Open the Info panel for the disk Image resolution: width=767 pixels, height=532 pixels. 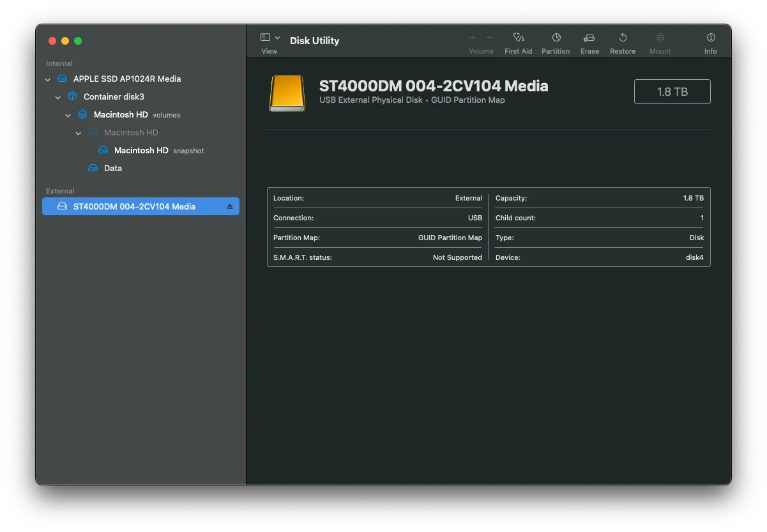710,38
